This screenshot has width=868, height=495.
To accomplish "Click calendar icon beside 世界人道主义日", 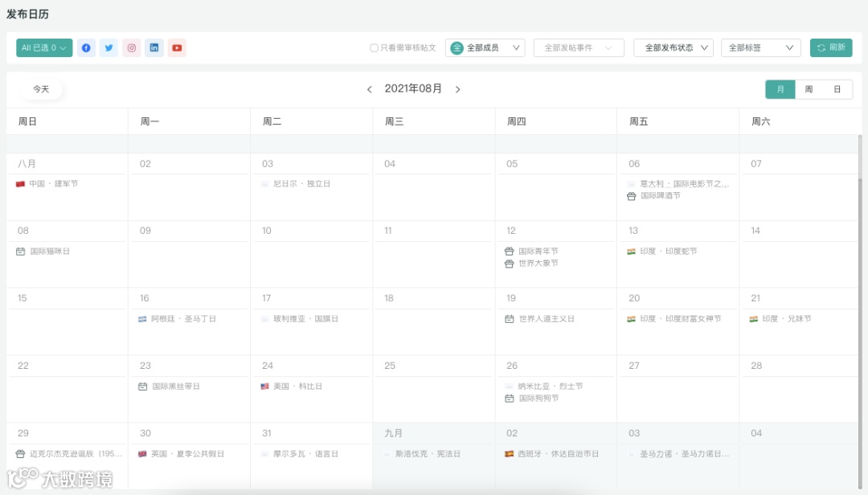I will [510, 319].
